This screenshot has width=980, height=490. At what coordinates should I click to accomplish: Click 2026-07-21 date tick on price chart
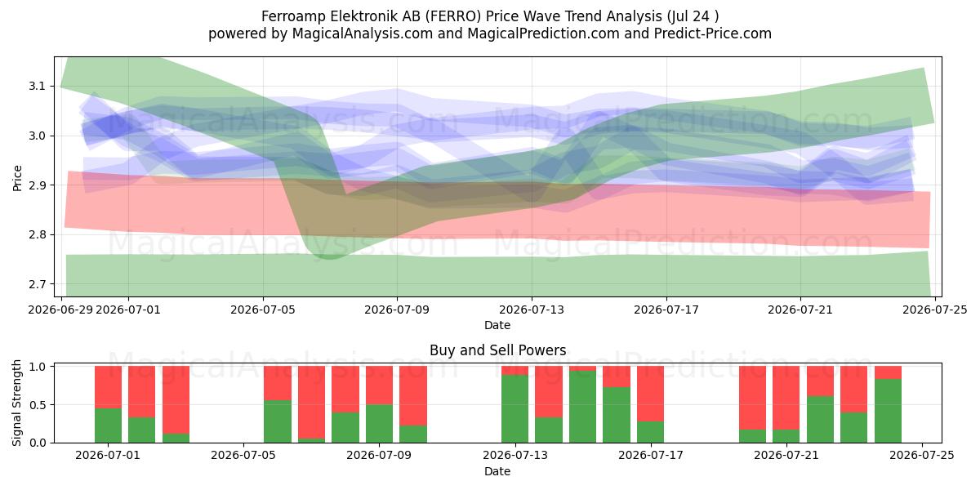pyautogui.click(x=800, y=310)
